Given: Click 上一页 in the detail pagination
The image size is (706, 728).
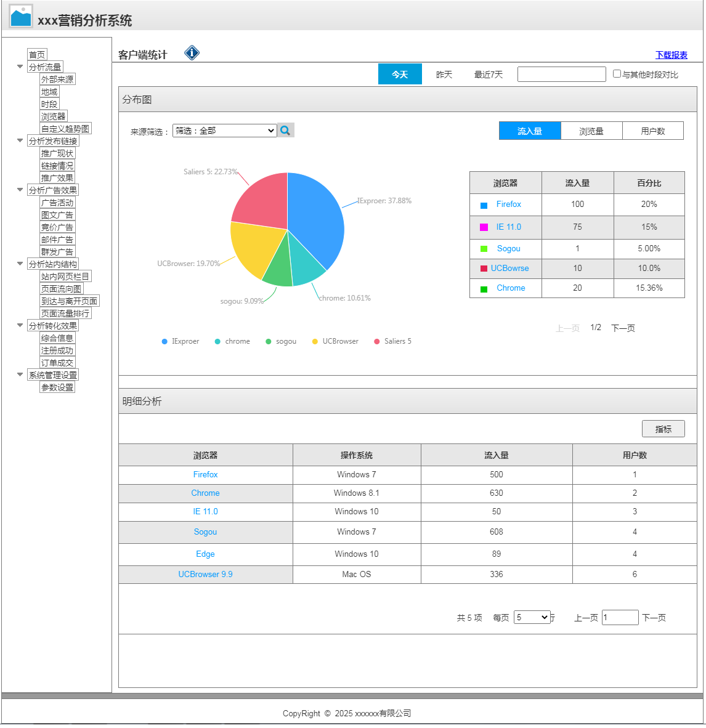Looking at the screenshot, I should pyautogui.click(x=586, y=618).
